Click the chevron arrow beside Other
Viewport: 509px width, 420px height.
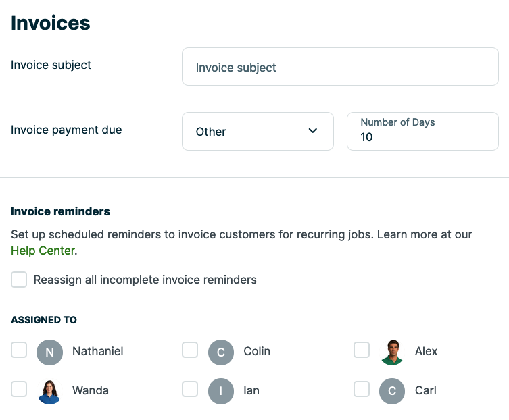313,131
